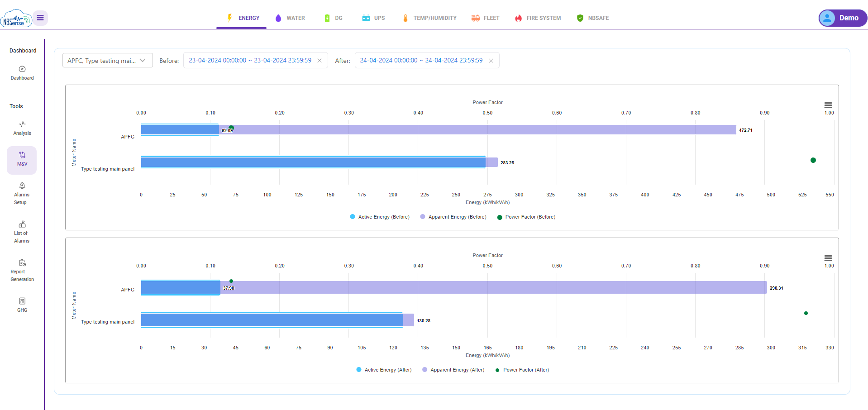
Task: Click the UPS battery icon
Action: point(366,18)
